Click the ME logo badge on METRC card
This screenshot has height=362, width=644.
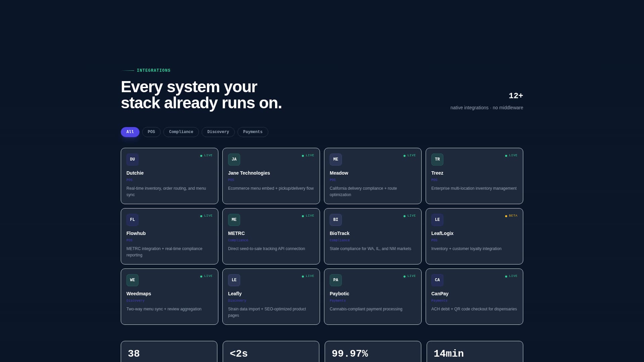click(234, 220)
